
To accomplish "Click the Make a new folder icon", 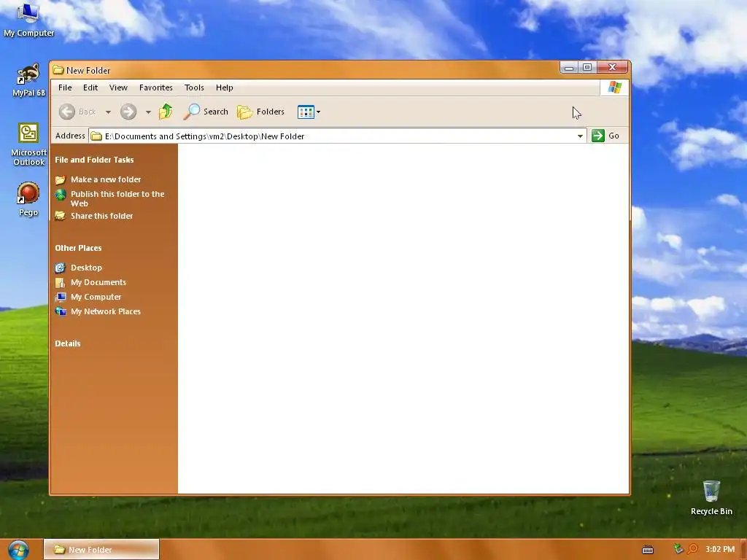I will [61, 179].
